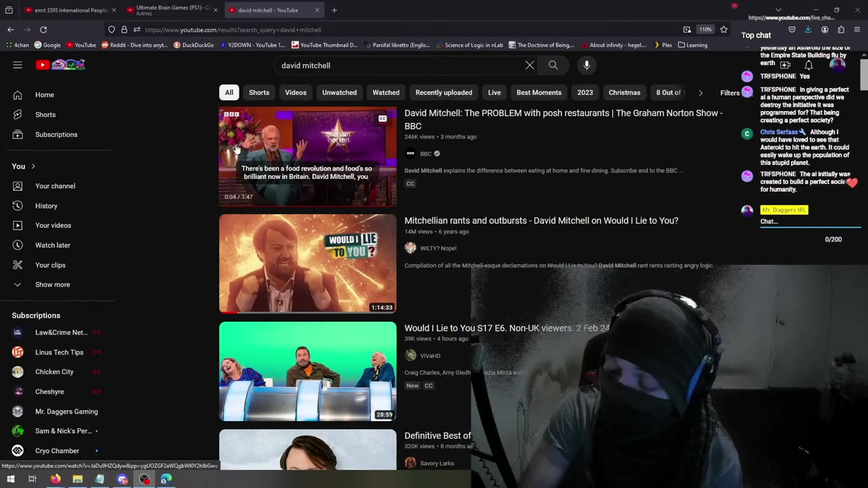The image size is (868, 488).
Task: Open the Discord taskbar icon
Action: [122, 479]
